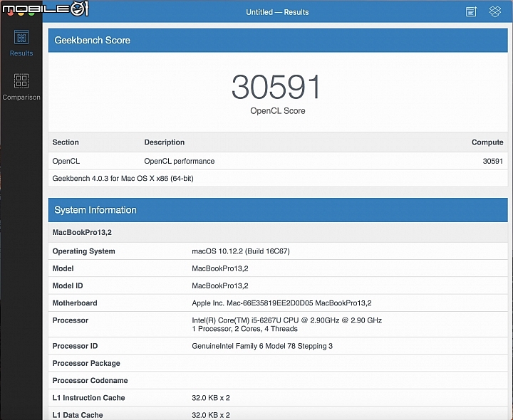Viewport: 513px width, 420px height.
Task: Click the Model row label
Action: (63, 268)
